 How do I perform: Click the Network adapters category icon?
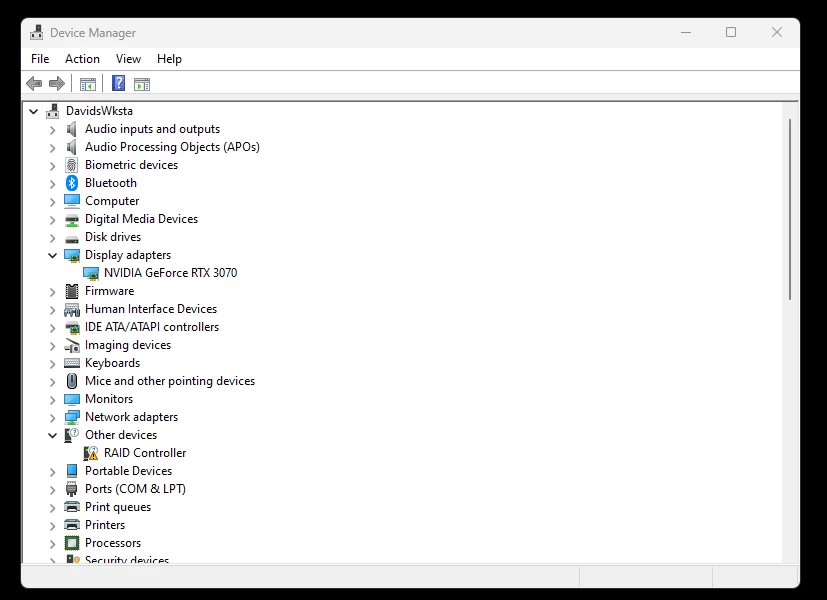click(72, 417)
